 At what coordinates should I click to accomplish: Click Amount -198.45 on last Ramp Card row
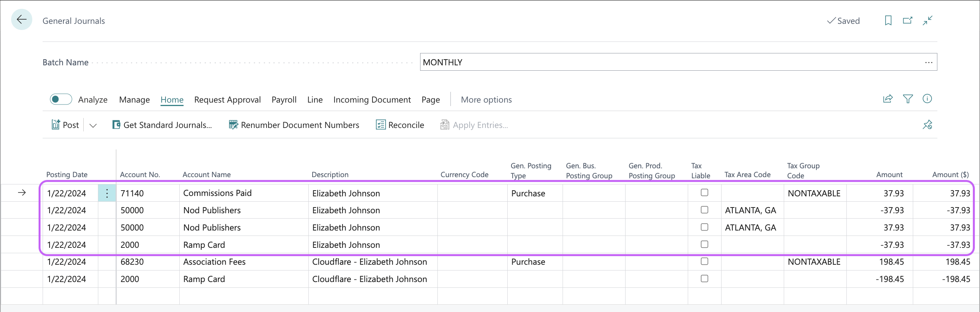point(879,279)
